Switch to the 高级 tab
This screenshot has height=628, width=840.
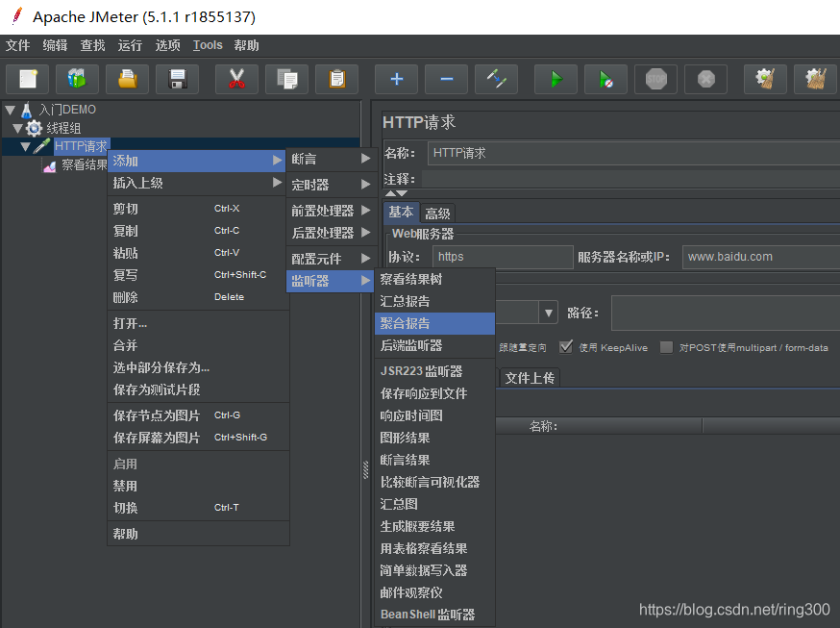(x=437, y=214)
